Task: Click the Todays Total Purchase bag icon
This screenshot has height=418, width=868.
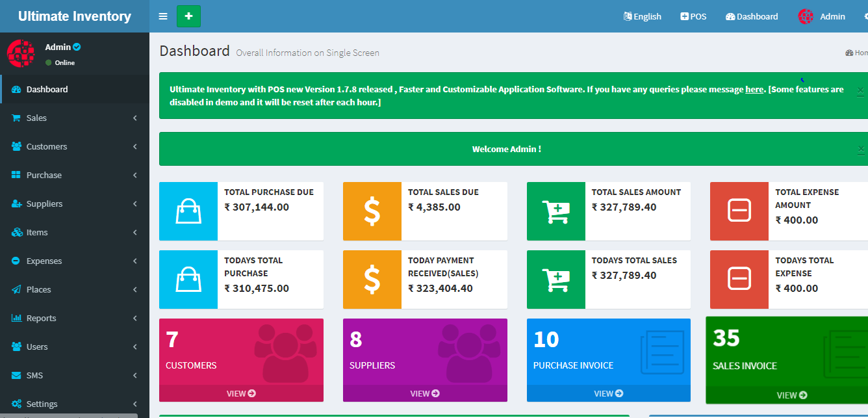Action: (x=188, y=279)
